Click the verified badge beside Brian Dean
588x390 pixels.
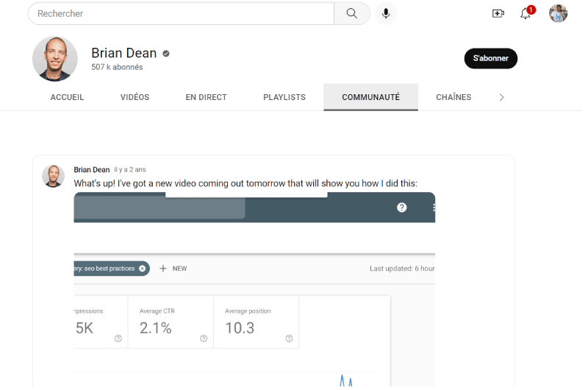pyautogui.click(x=166, y=54)
